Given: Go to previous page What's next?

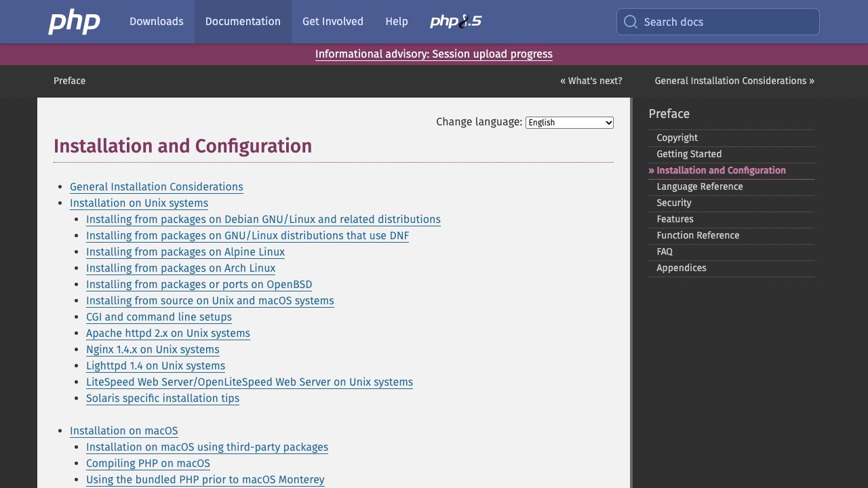Looking at the screenshot, I should pos(591,81).
